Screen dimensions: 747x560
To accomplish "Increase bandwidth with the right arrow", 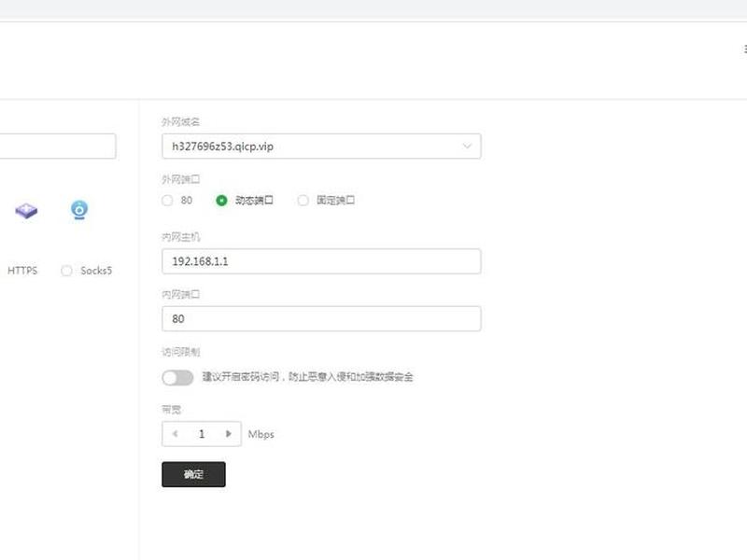I will tap(228, 434).
